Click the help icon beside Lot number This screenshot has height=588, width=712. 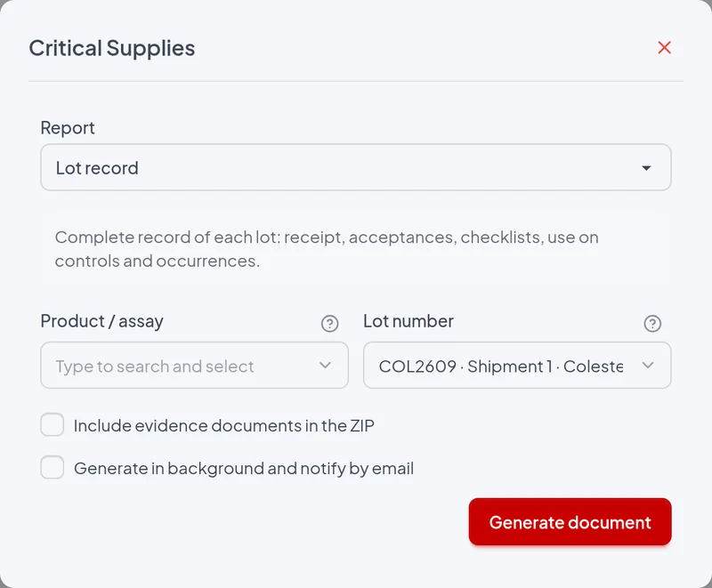click(x=652, y=324)
